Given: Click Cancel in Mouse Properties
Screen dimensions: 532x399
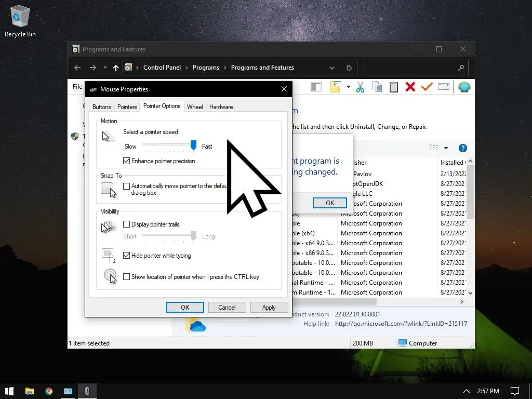Looking at the screenshot, I should (227, 308).
